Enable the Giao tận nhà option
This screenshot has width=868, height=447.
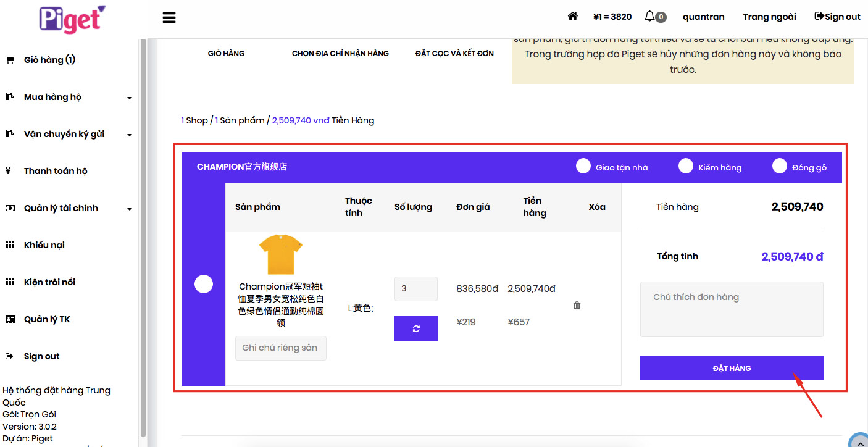(x=583, y=166)
